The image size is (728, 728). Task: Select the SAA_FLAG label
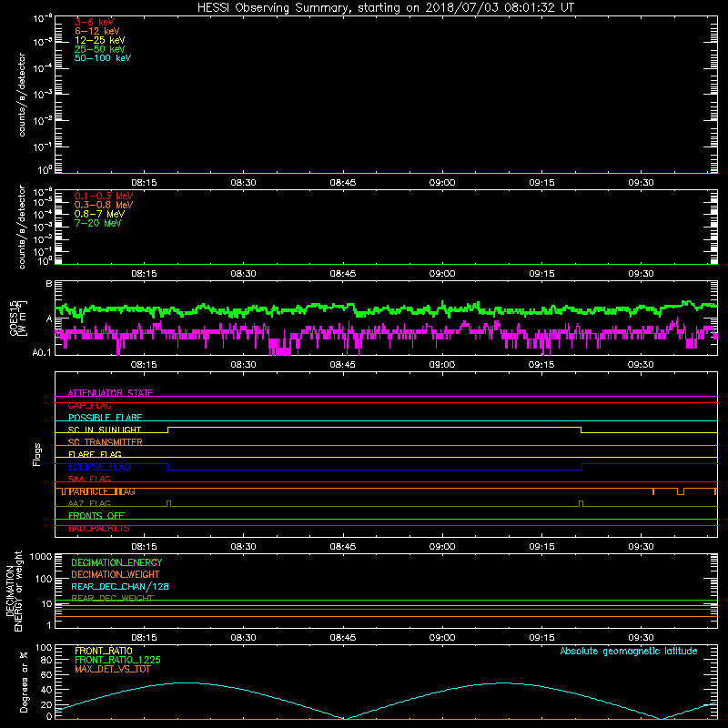point(89,479)
